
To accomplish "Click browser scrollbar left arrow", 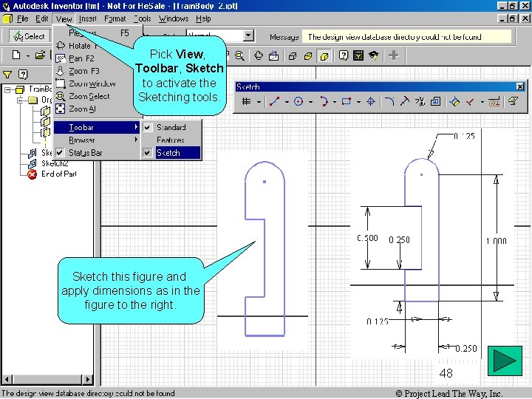I will coord(7,379).
